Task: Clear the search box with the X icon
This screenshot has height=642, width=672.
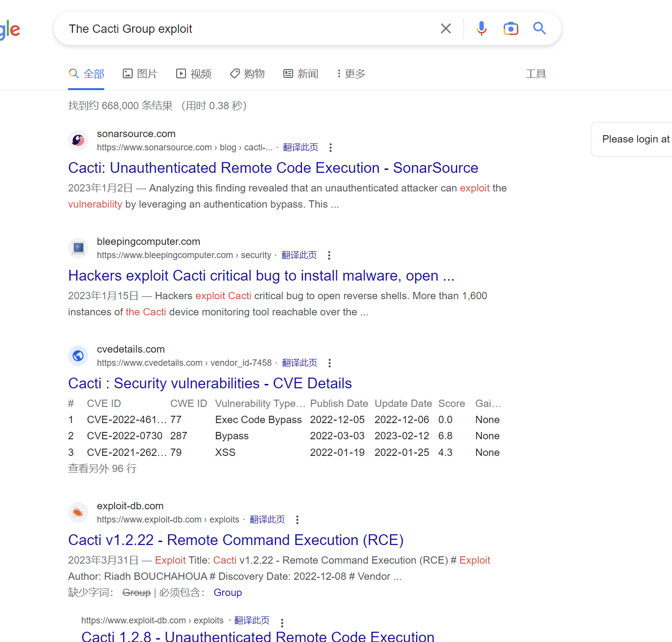Action: pos(445,29)
